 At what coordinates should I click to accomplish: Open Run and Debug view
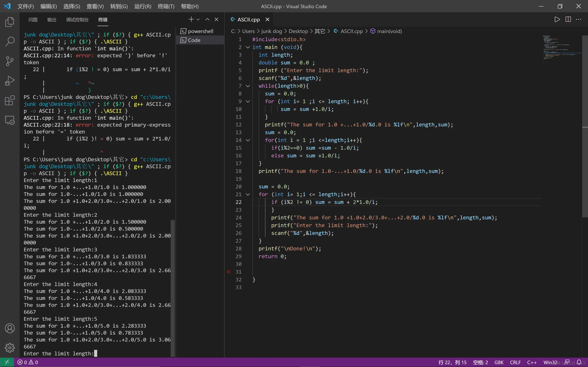pyautogui.click(x=10, y=81)
